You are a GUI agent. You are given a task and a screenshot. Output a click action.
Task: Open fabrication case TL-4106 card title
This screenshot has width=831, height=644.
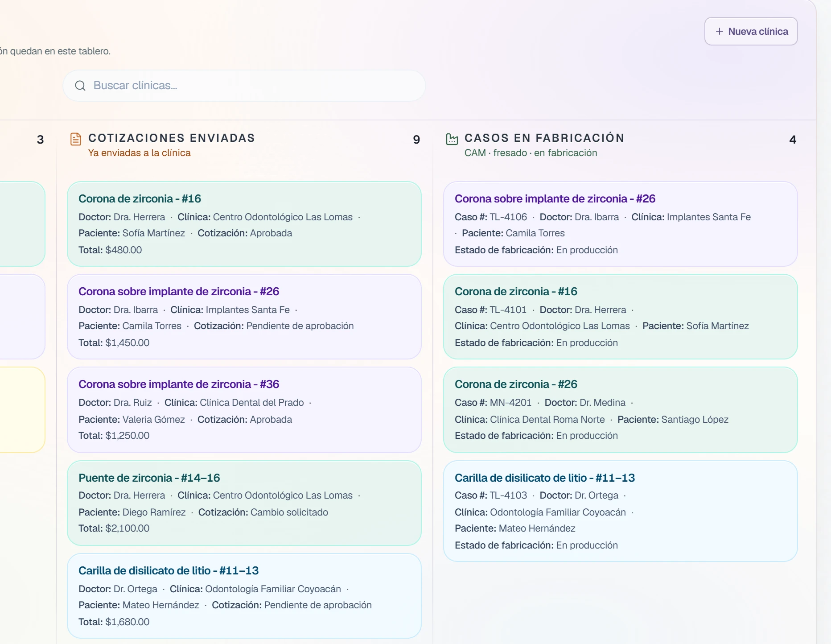point(555,198)
